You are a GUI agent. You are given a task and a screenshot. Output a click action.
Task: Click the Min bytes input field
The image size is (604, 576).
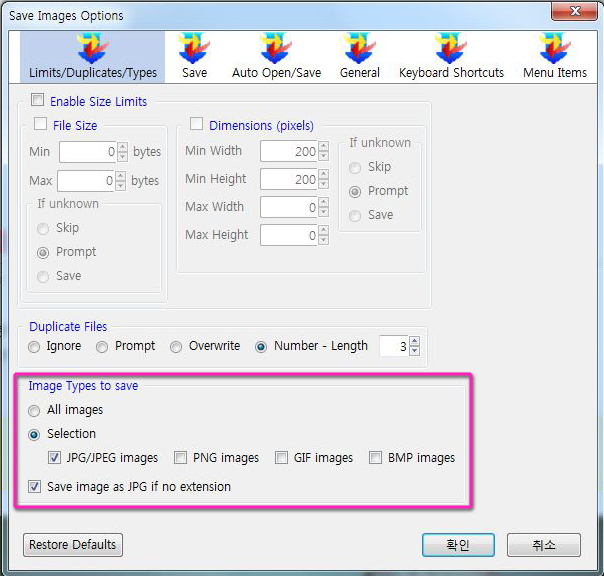click(88, 152)
